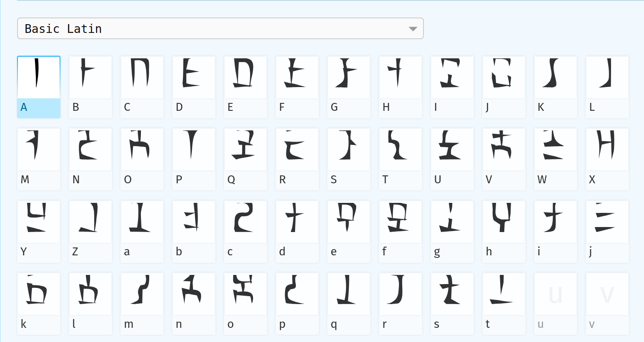The width and height of the screenshot is (644, 342).
Task: Select the capital Q glyph
Action: click(246, 149)
